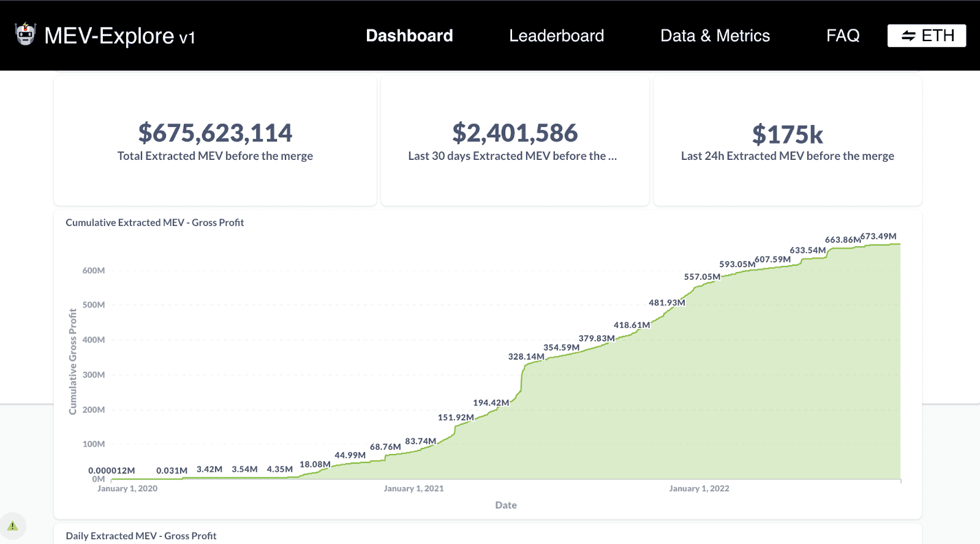
Task: Click the $2,401,586 last 30 days value
Action: click(514, 133)
